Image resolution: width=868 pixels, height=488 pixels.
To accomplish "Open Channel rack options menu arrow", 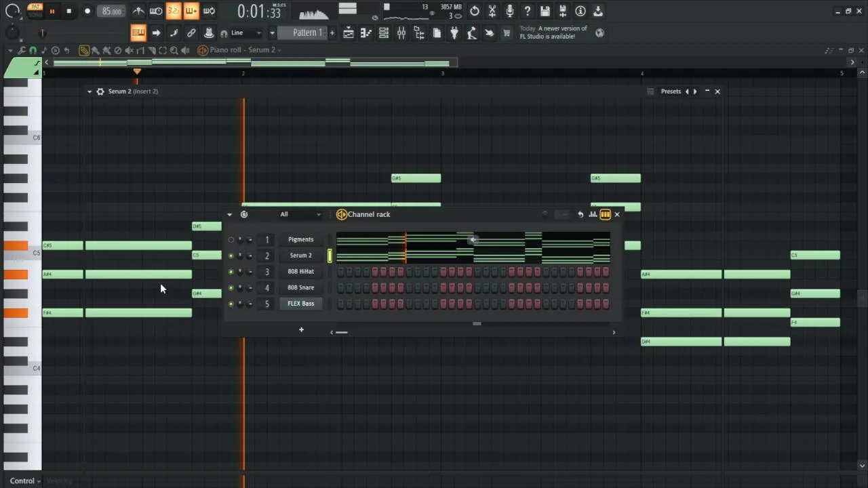I will [229, 215].
